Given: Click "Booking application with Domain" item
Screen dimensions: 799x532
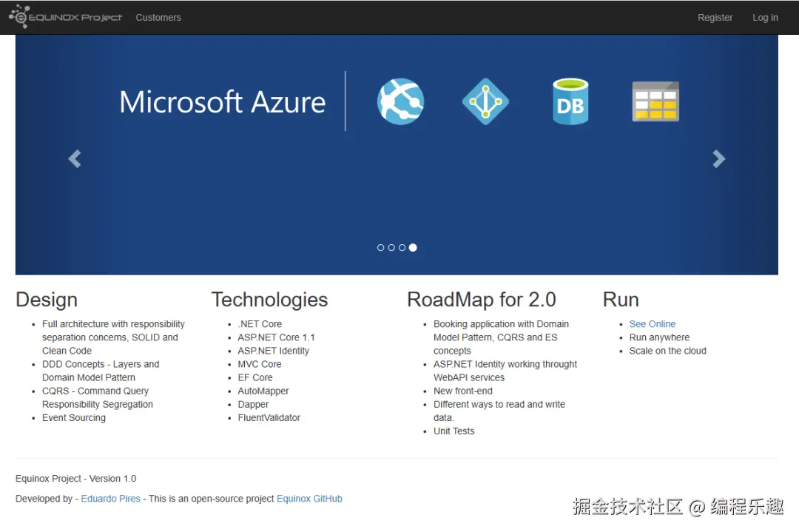Looking at the screenshot, I should (501, 324).
